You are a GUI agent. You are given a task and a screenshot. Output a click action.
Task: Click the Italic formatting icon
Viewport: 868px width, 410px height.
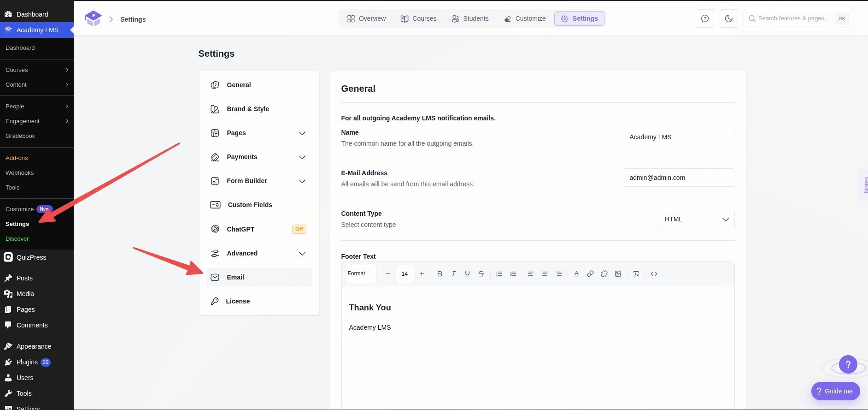point(453,274)
